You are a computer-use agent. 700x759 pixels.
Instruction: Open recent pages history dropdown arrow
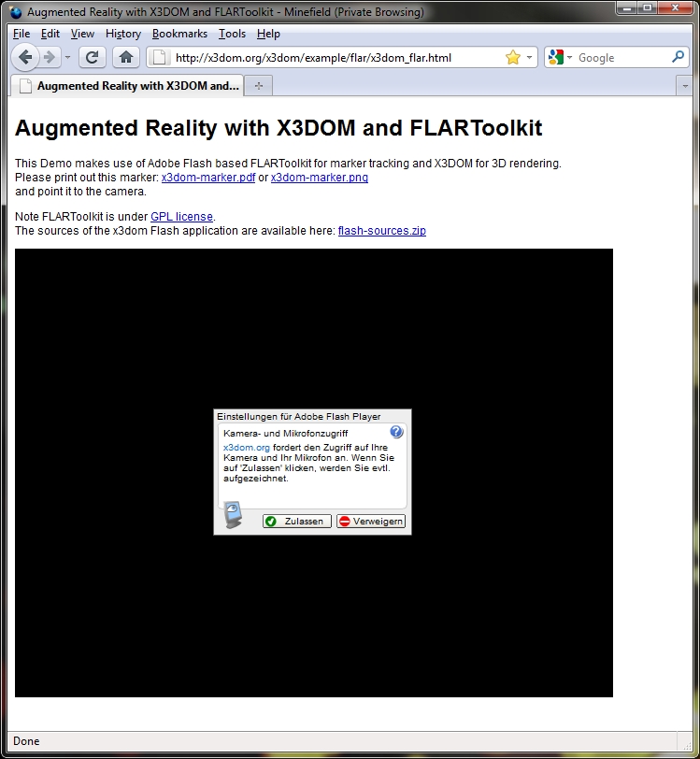(67, 58)
